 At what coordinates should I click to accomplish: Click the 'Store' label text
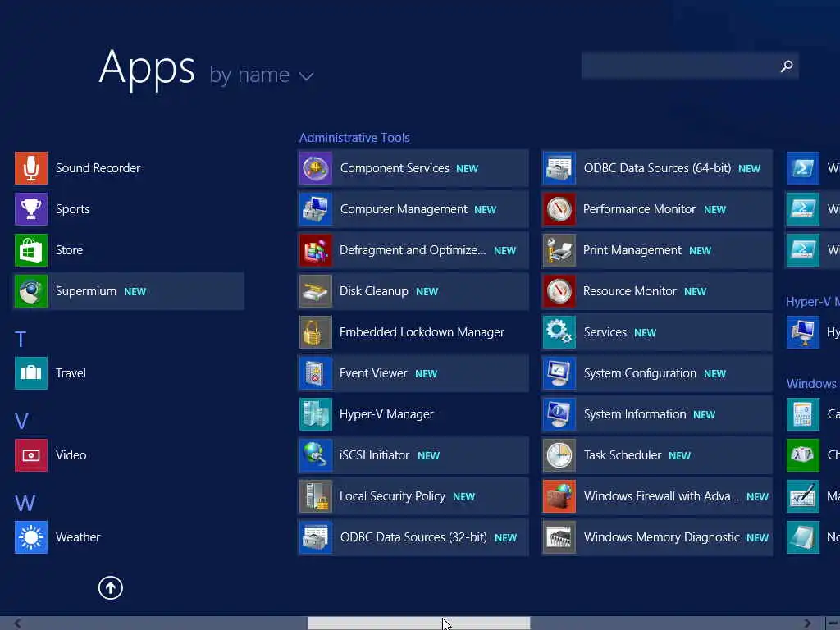(x=69, y=250)
